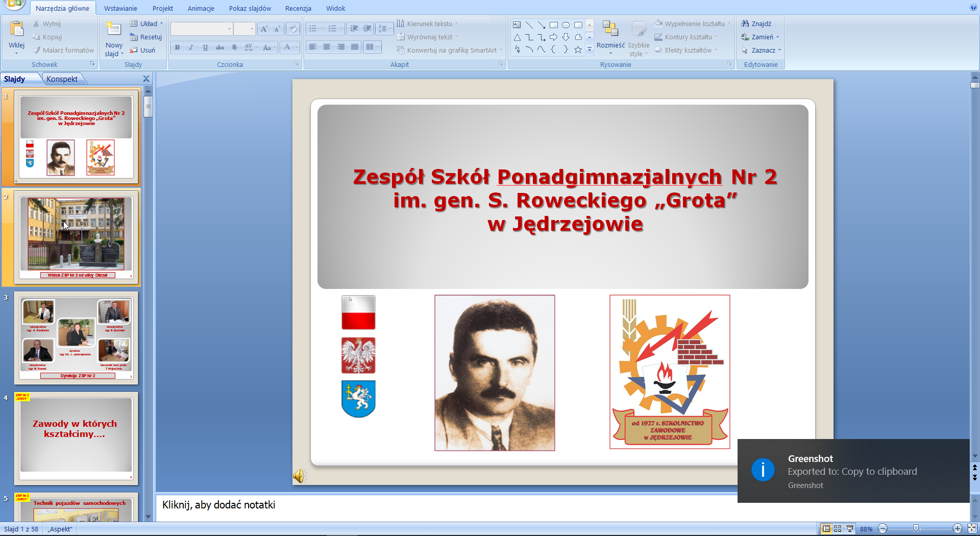The width and height of the screenshot is (980, 536).
Task: Open Wypełnienie kształtu dropdown
Action: [693, 23]
